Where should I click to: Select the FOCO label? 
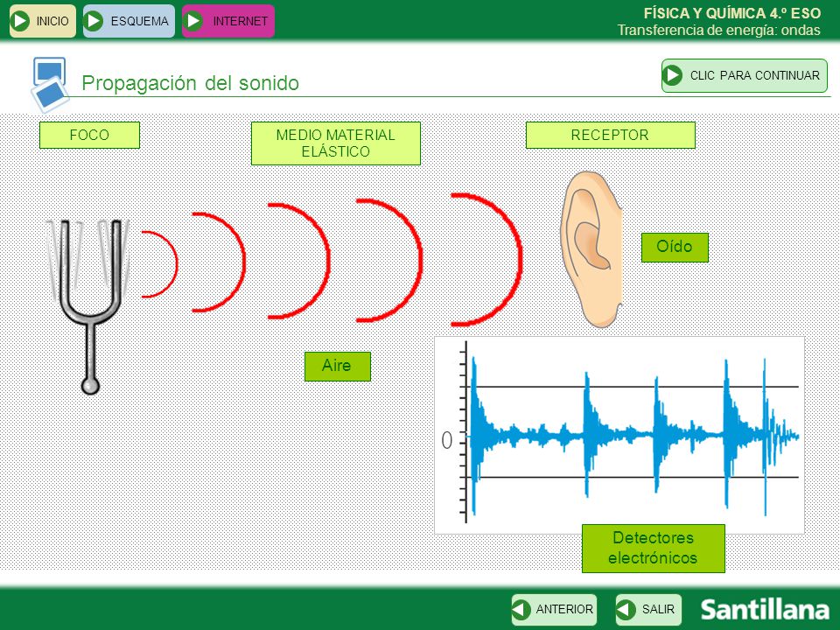coord(89,135)
